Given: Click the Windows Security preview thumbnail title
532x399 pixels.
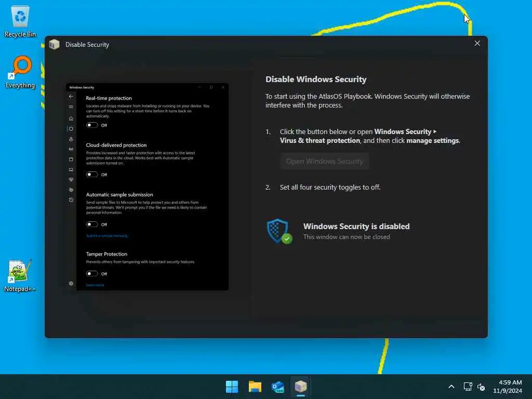Looking at the screenshot, I should point(82,87).
